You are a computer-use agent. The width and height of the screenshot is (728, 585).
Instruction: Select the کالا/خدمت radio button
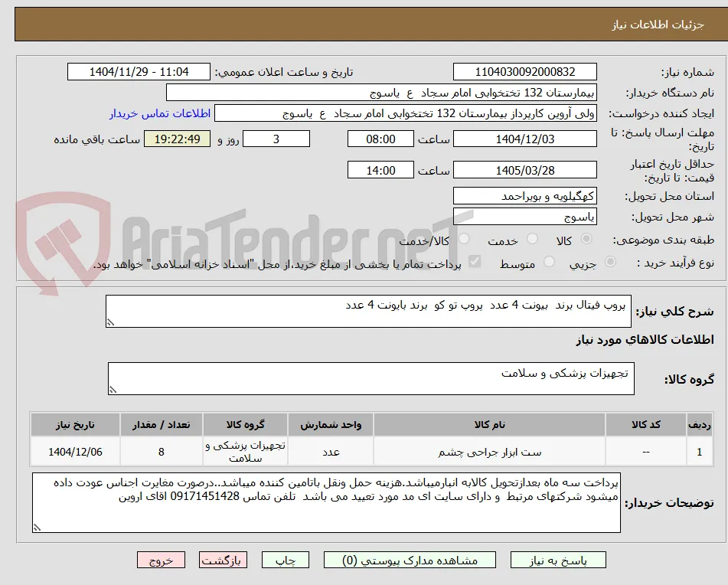(464, 239)
